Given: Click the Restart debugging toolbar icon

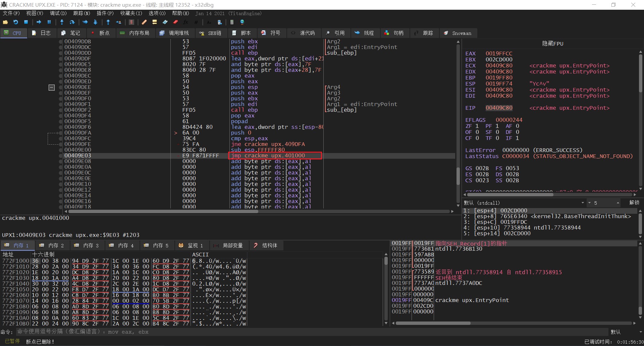Looking at the screenshot, I should coord(15,22).
